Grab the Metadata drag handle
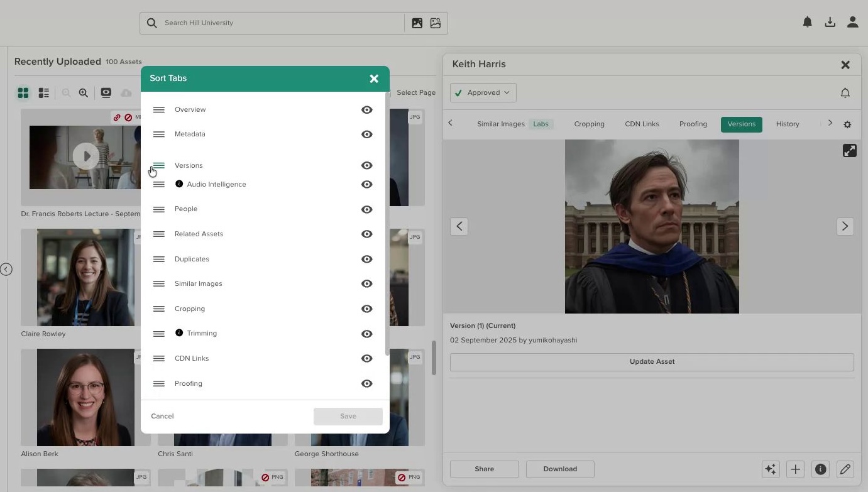Screen dimensions: 868x492 [159, 134]
